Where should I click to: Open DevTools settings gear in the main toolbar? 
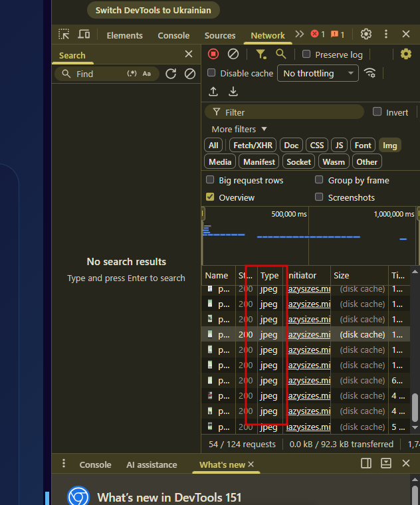click(366, 34)
